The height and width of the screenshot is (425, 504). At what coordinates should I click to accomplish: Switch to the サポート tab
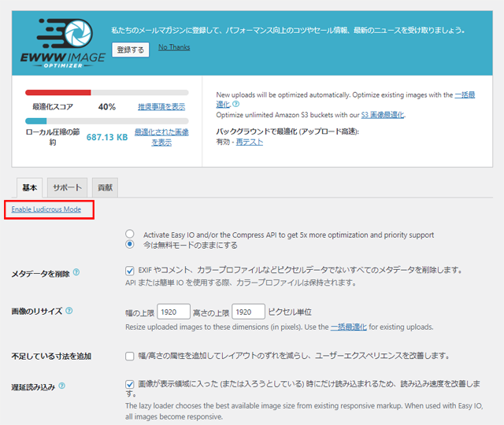coord(67,187)
